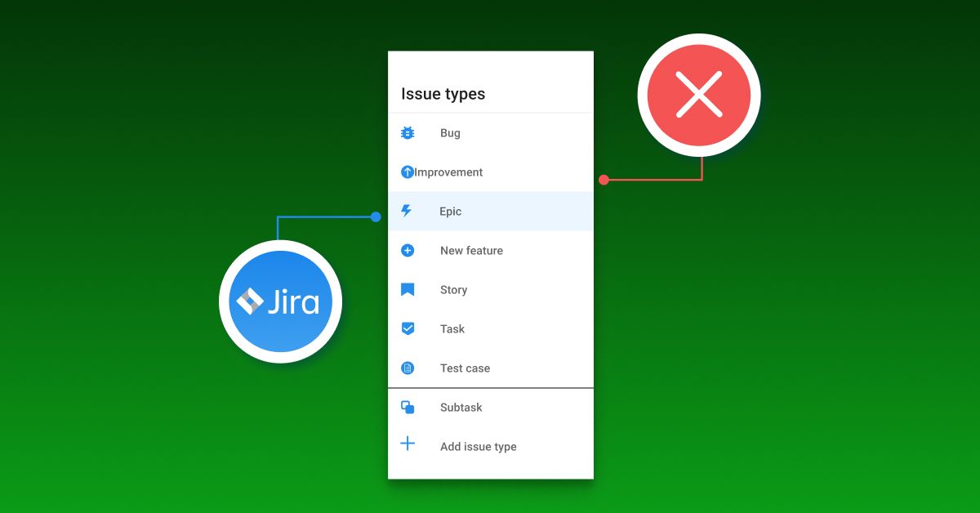Select the Improvement issue type
980x513 pixels.
(x=491, y=172)
